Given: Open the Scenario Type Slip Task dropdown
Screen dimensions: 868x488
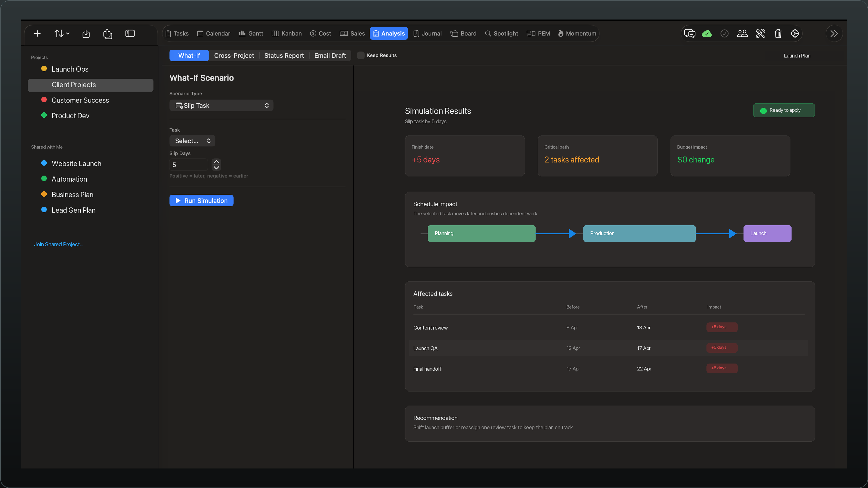Looking at the screenshot, I should [221, 105].
